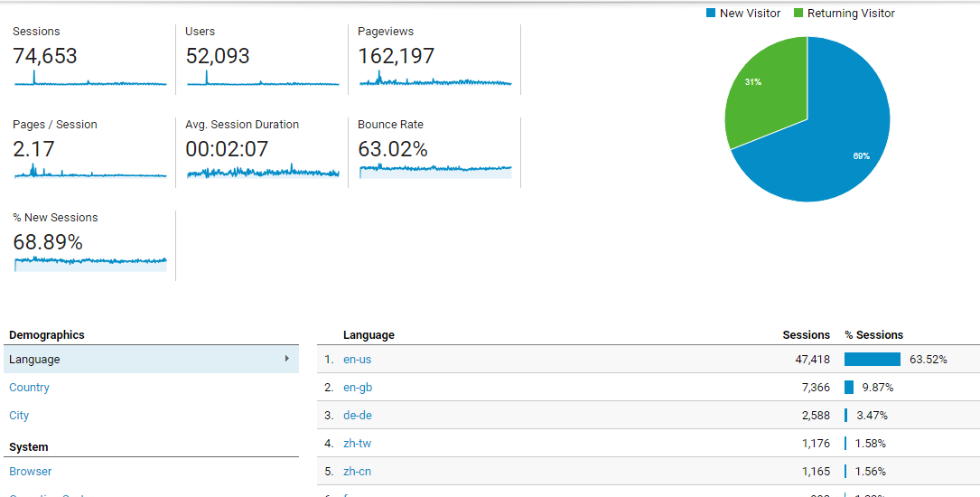Image resolution: width=980 pixels, height=497 pixels.
Task: Click the Sessions total 74,653
Action: [x=45, y=56]
